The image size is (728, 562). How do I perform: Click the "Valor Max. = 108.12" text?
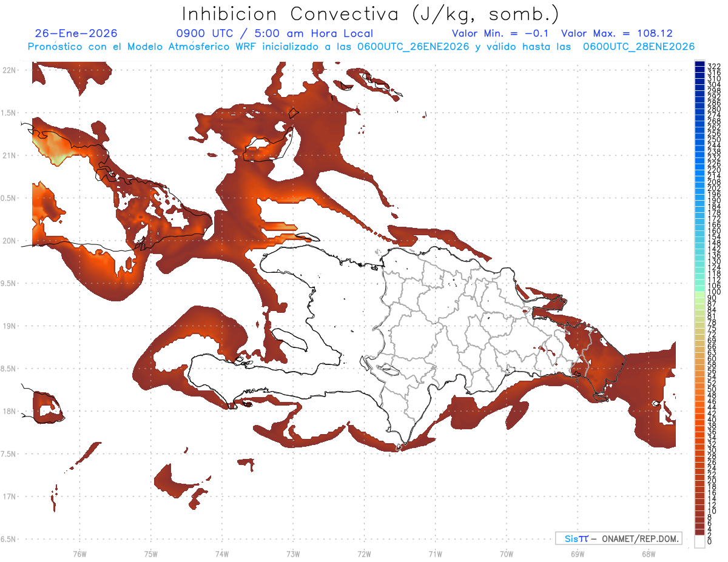[x=617, y=33]
